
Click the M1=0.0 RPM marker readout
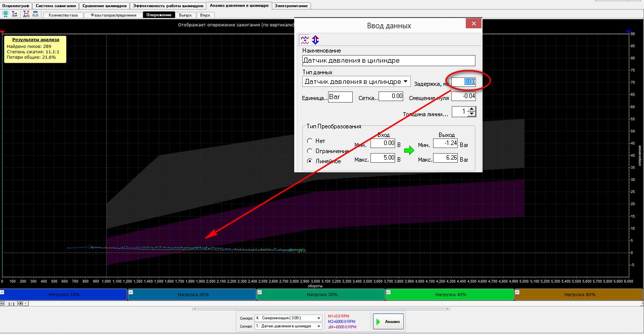[339, 315]
